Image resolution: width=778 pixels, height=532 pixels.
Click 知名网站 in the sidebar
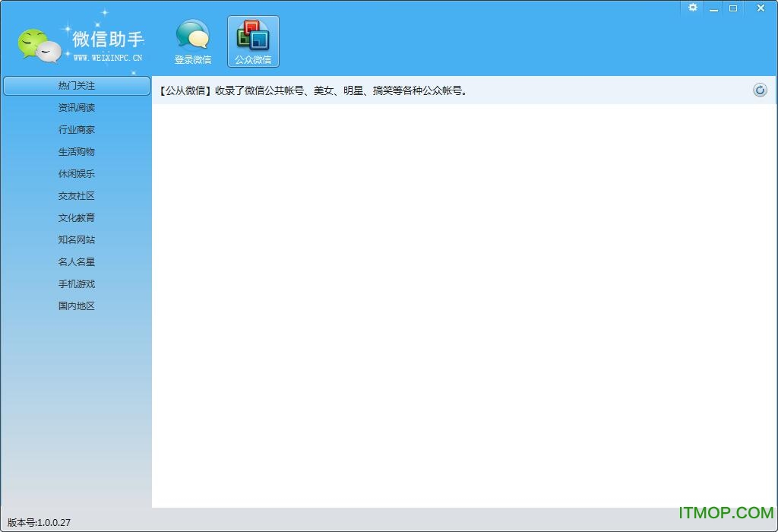(77, 240)
